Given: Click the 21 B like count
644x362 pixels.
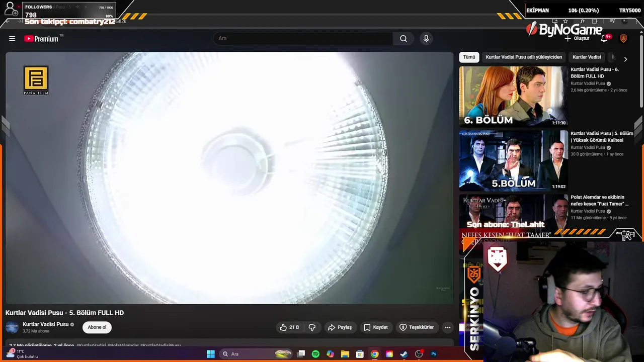Looking at the screenshot, I should 294,327.
